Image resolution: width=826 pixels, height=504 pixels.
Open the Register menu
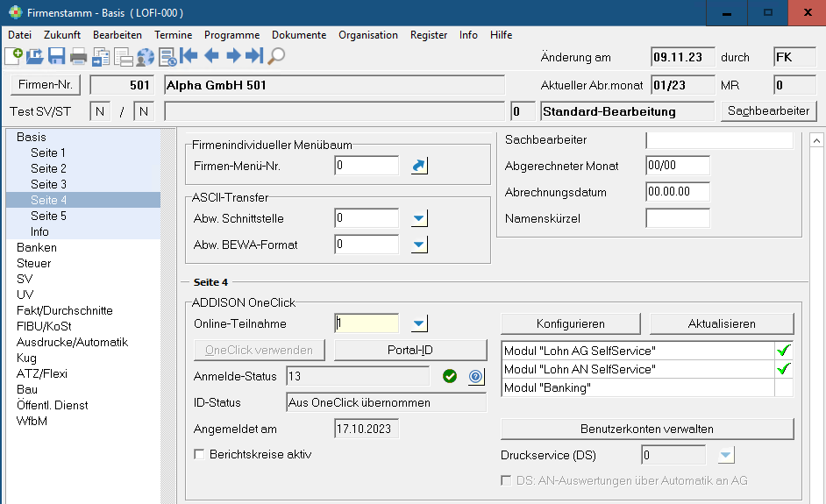tap(429, 35)
